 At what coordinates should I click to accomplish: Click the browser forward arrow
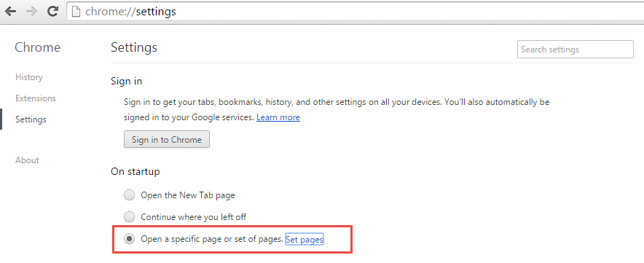point(31,12)
